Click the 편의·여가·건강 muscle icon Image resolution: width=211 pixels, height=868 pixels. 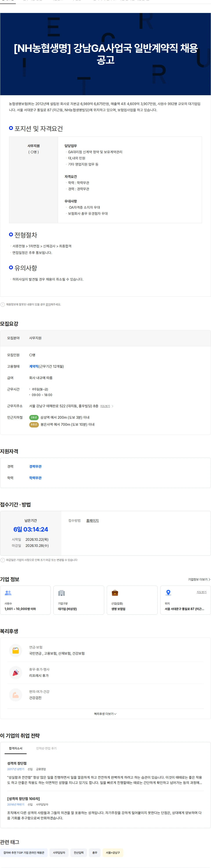(x=15, y=694)
